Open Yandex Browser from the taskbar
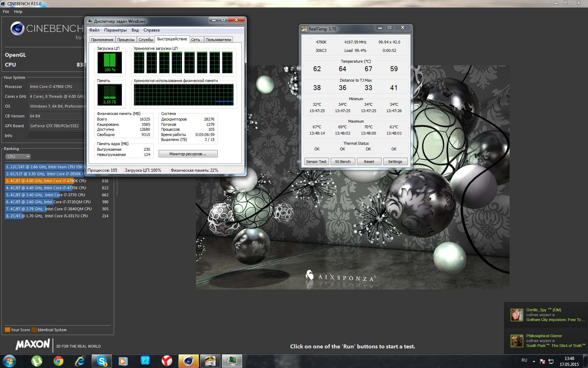The width and height of the screenshot is (588, 368). (x=167, y=361)
